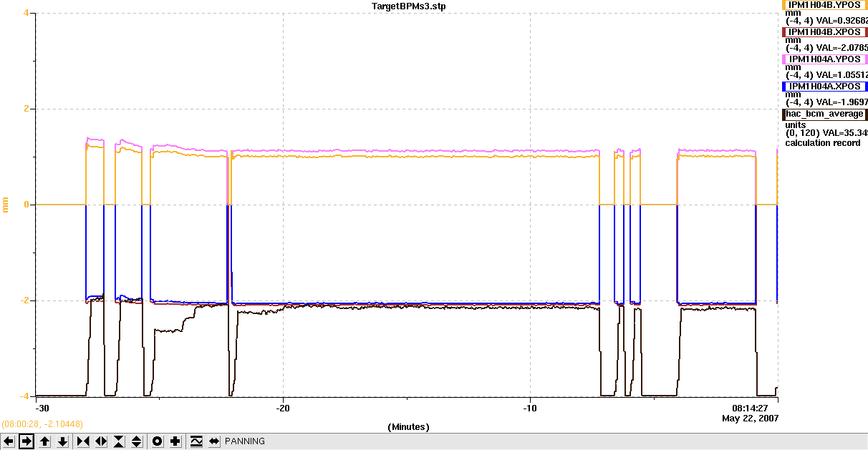Viewport: 868px width, 450px height.
Task: Click the VAL=0.92682 readout text
Action: pyautogui.click(x=843, y=21)
